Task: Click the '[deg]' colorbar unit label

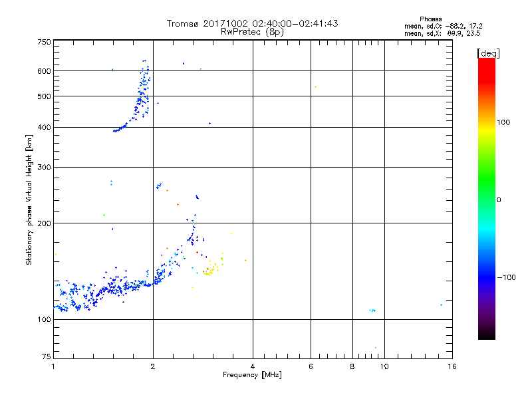Action: (488, 54)
